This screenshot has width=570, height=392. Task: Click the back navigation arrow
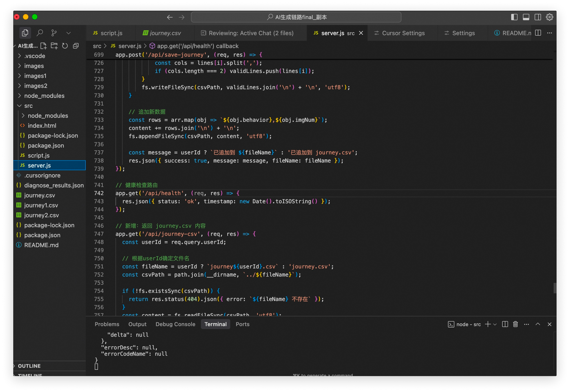(170, 17)
